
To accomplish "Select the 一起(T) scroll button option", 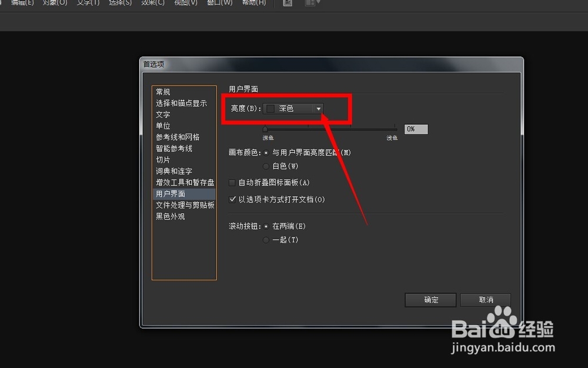I will 266,240.
